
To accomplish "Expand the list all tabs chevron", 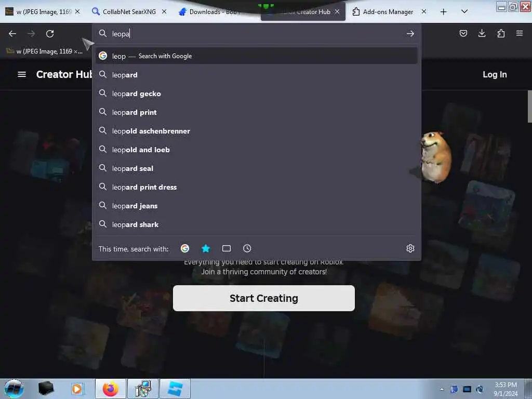I will (464, 11).
